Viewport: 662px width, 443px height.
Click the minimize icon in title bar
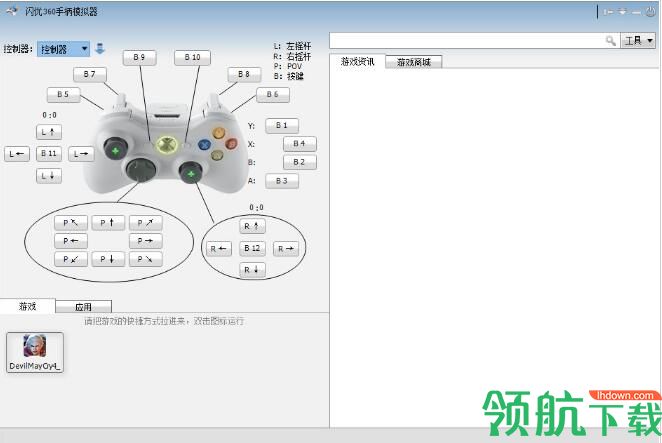(636, 13)
